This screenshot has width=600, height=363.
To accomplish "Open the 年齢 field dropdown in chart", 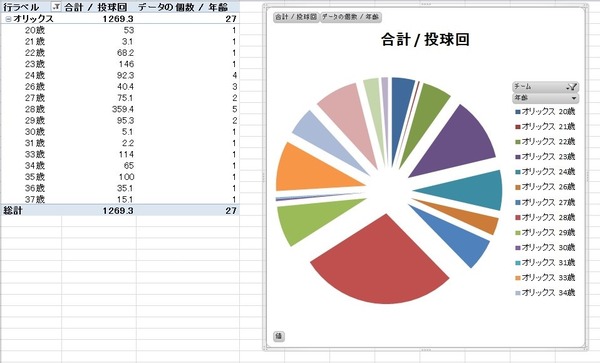I will tap(545, 98).
